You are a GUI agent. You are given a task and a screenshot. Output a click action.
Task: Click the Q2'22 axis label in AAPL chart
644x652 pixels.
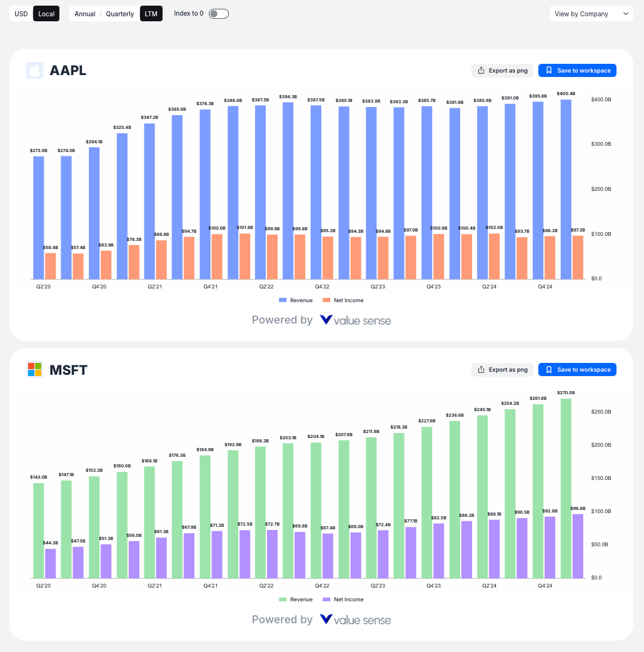click(266, 287)
